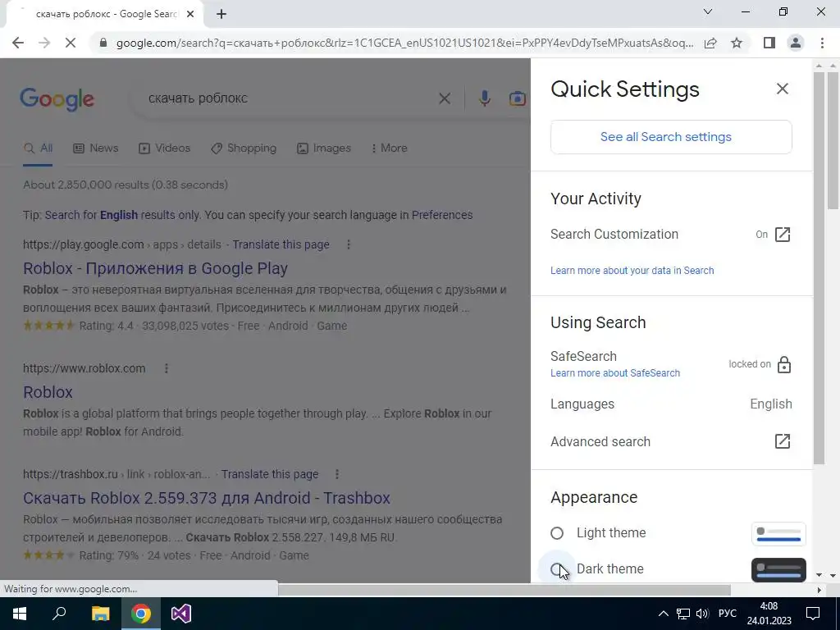Open the Chrome profile avatar
The width and height of the screenshot is (840, 630).
796,43
